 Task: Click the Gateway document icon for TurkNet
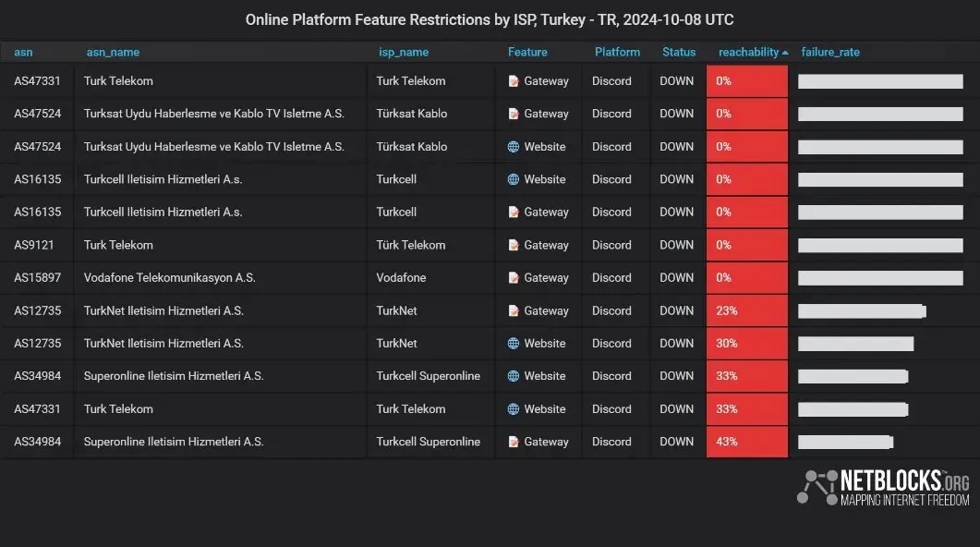pos(514,310)
